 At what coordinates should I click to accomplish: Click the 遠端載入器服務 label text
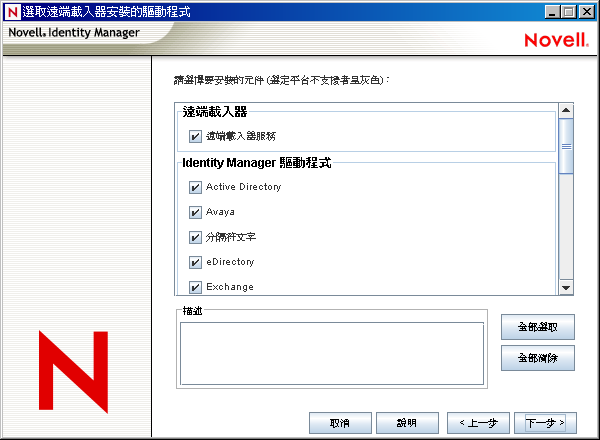(241, 136)
